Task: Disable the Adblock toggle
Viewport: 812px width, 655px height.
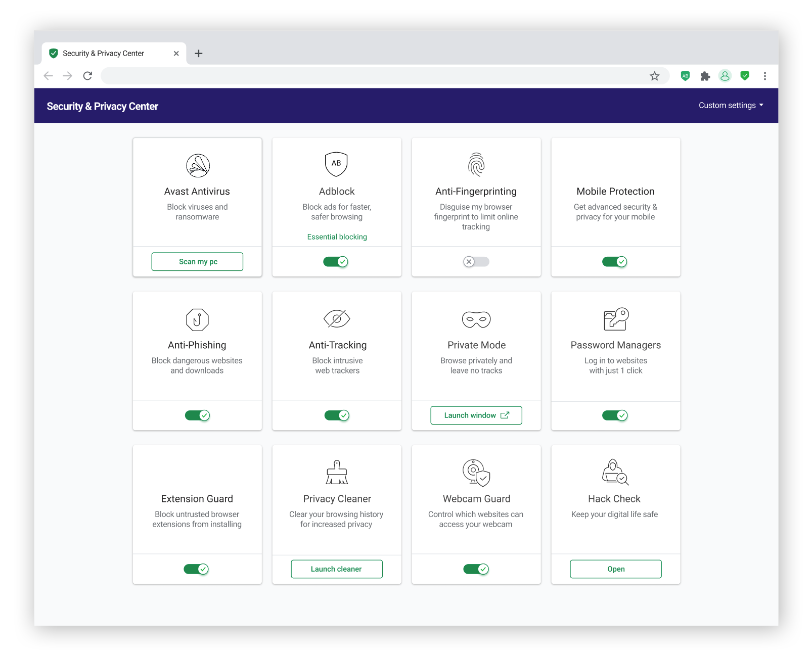Action: coord(336,262)
